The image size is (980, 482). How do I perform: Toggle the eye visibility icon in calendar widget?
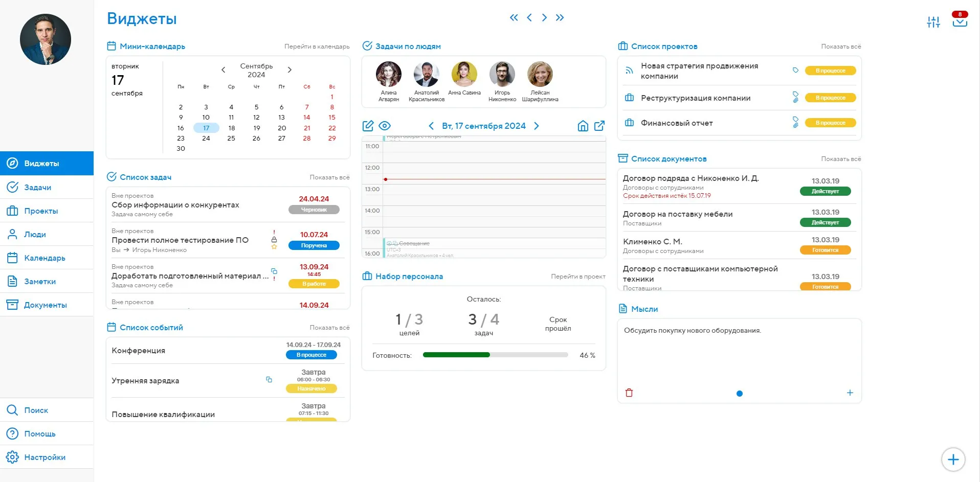tap(385, 125)
